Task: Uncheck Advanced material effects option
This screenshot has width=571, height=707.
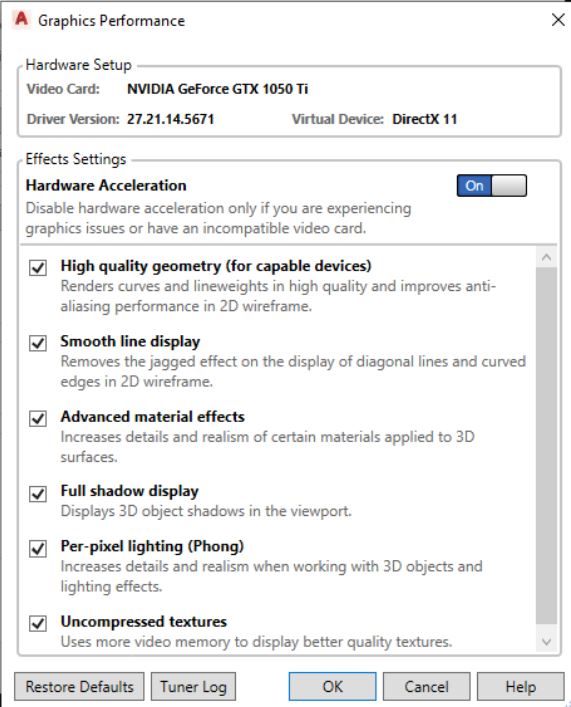Action: (38, 418)
